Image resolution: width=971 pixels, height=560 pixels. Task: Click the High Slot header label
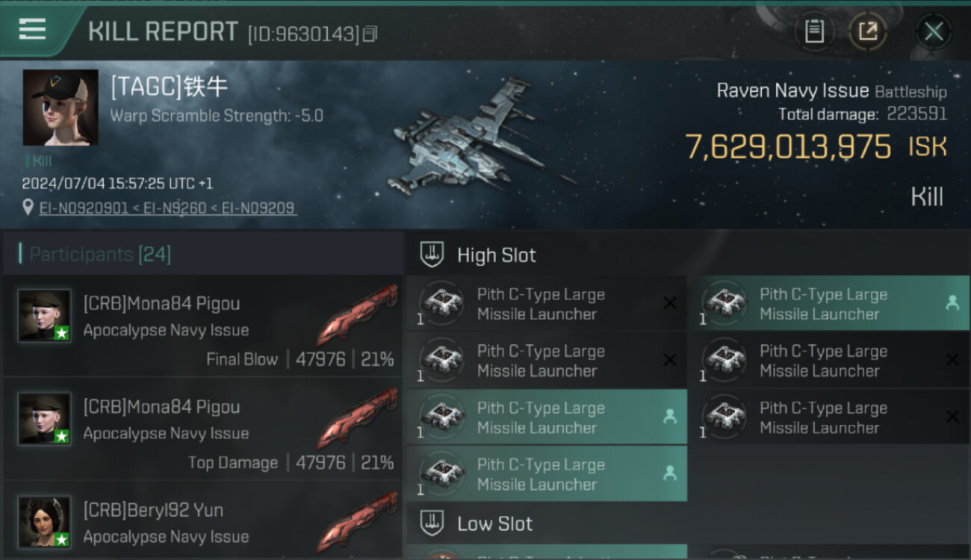pos(497,255)
